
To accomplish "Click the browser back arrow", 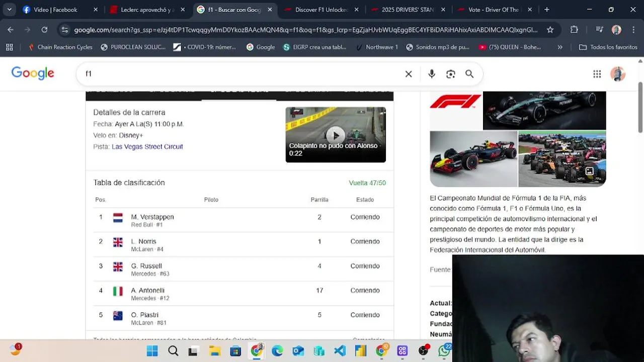I will (11, 30).
